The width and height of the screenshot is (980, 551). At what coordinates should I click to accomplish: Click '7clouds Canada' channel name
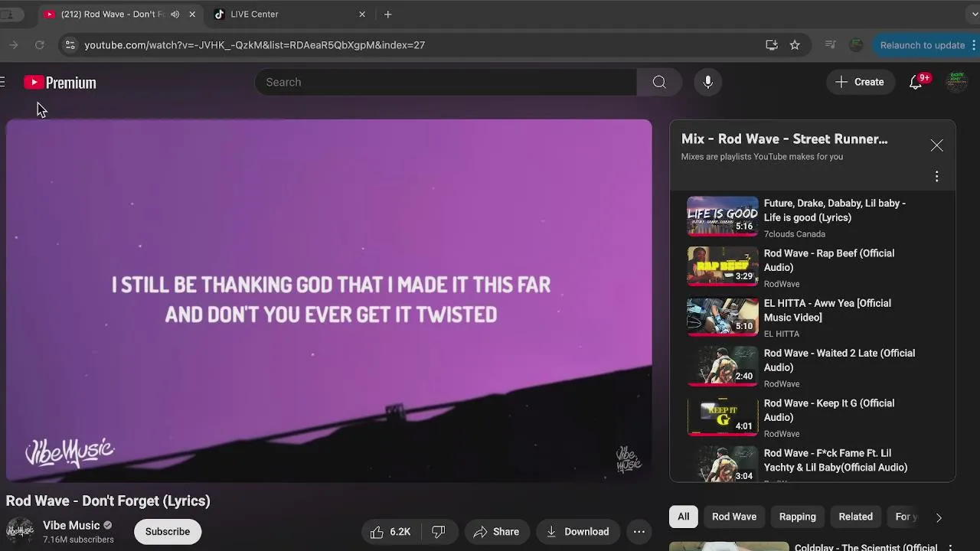pos(795,234)
